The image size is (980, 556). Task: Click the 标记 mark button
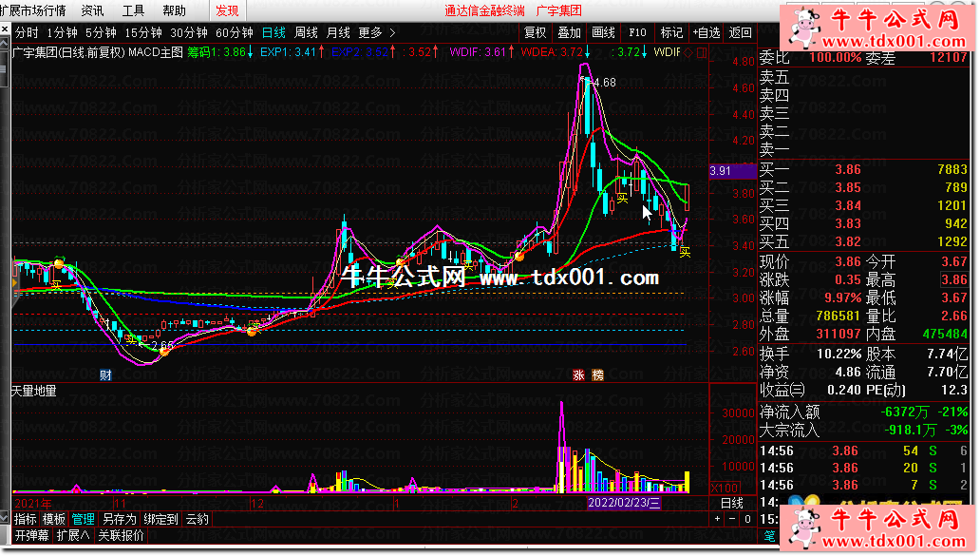pyautogui.click(x=671, y=32)
